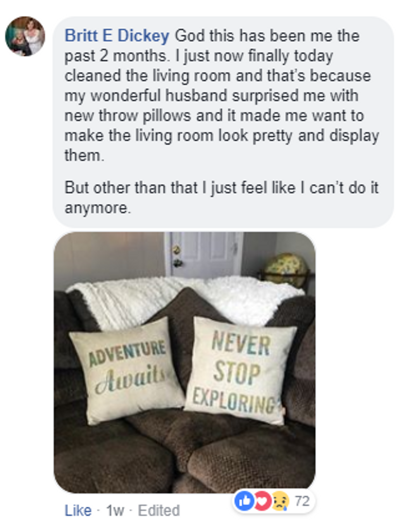Click the Like link under the comment
Viewport: 405px width, 532px height.
click(x=78, y=511)
